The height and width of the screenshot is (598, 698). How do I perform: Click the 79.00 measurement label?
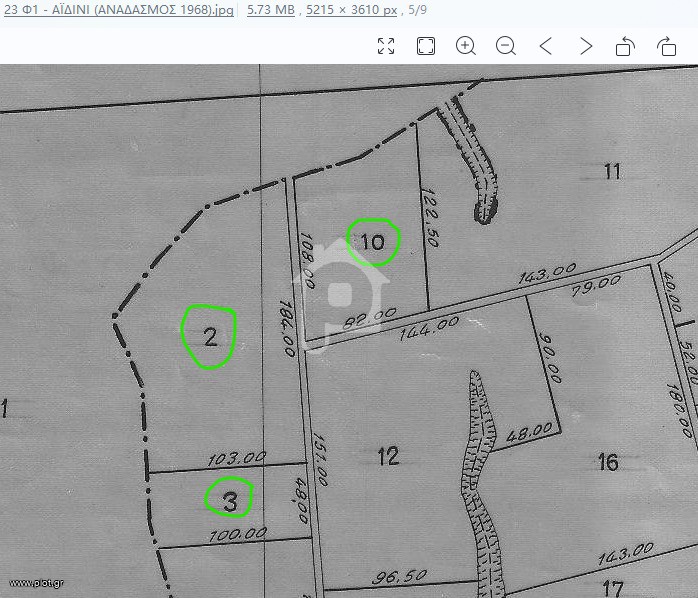(x=596, y=285)
